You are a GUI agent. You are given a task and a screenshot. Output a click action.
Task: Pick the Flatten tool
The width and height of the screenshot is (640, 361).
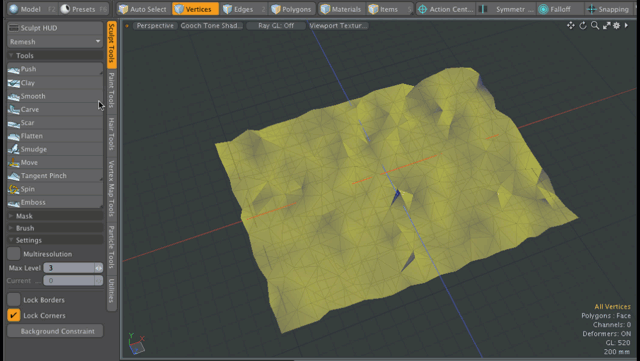tap(55, 136)
